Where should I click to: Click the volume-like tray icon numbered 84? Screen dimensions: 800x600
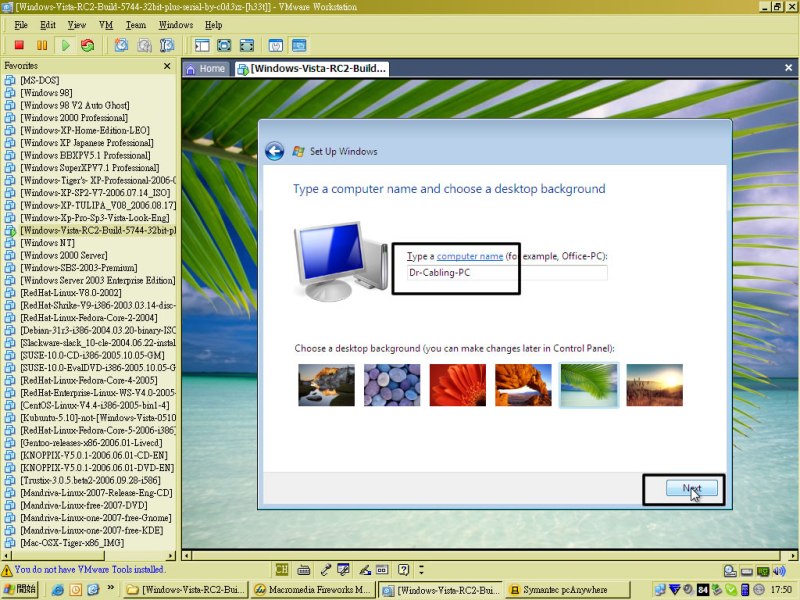coord(703,590)
